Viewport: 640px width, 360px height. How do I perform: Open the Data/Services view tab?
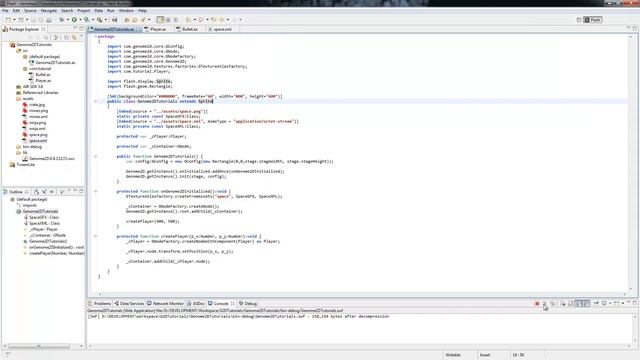pyautogui.click(x=129, y=304)
